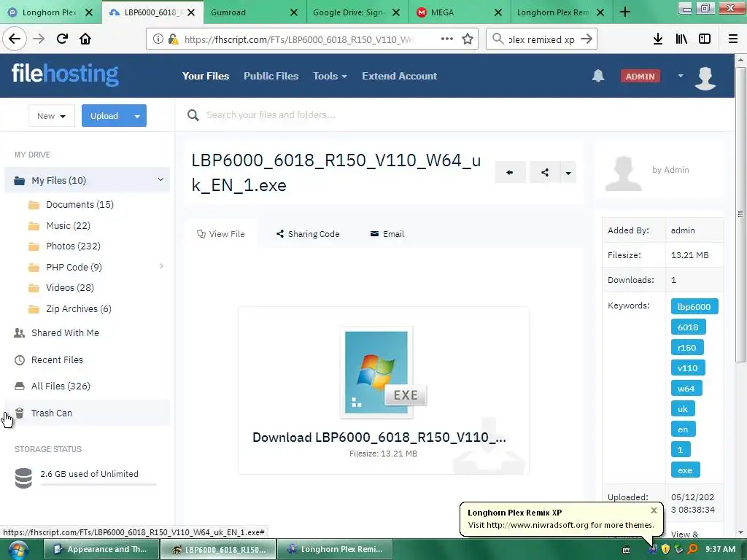Click the r150 keyword tag
This screenshot has height=560, width=747.
[687, 348]
